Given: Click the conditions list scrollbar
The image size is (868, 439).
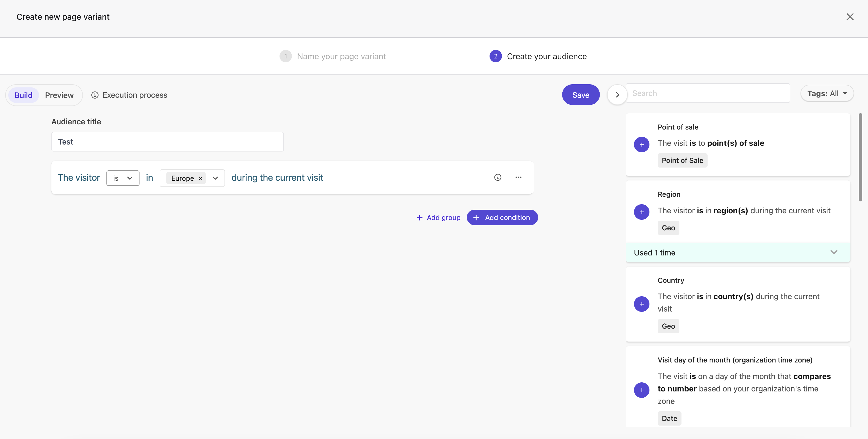Looking at the screenshot, I should coord(860,157).
